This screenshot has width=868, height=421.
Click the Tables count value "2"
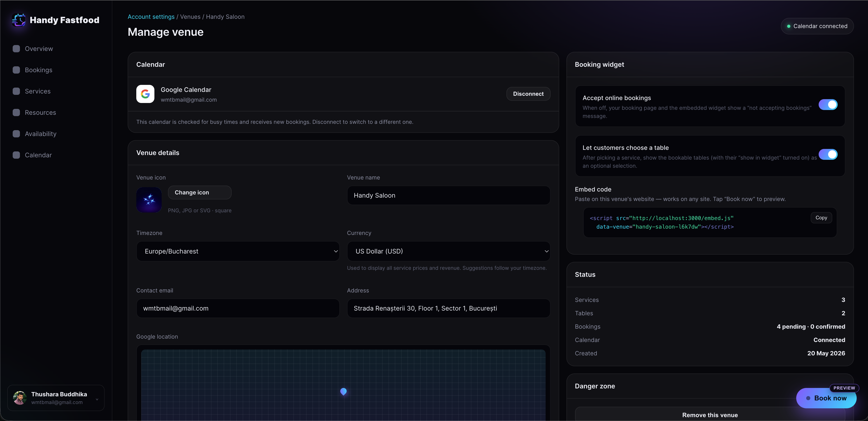[x=843, y=313]
